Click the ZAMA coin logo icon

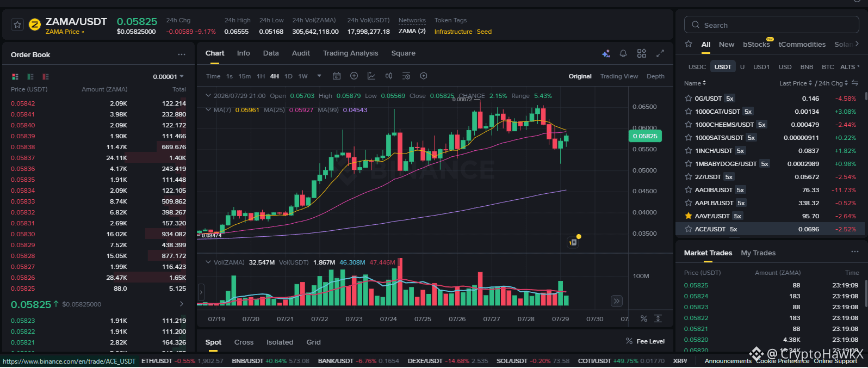pos(35,24)
